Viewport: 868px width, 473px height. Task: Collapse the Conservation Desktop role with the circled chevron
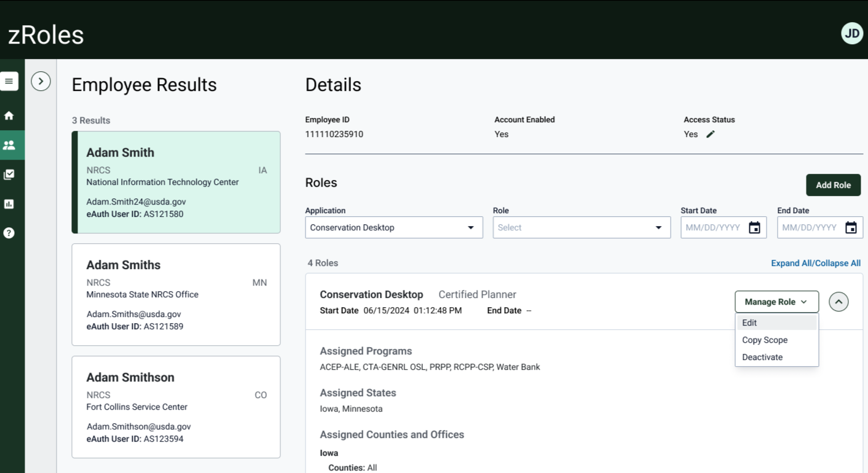838,302
